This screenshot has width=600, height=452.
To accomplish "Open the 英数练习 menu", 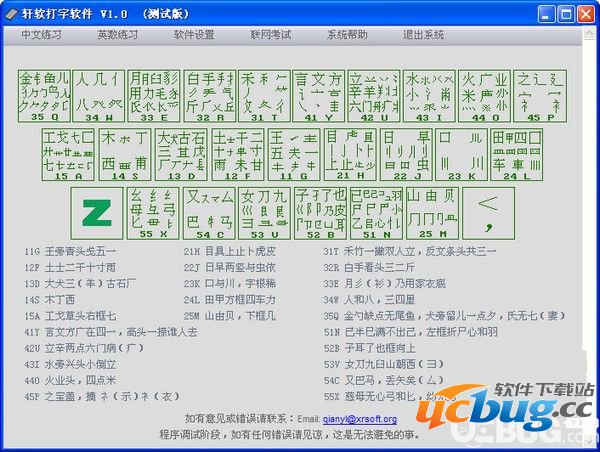I will coord(116,34).
